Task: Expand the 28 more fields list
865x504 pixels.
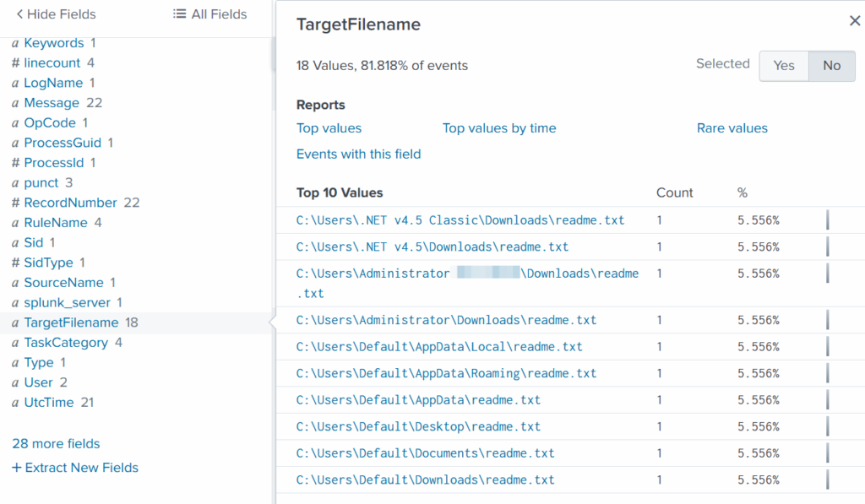Action: click(x=56, y=444)
